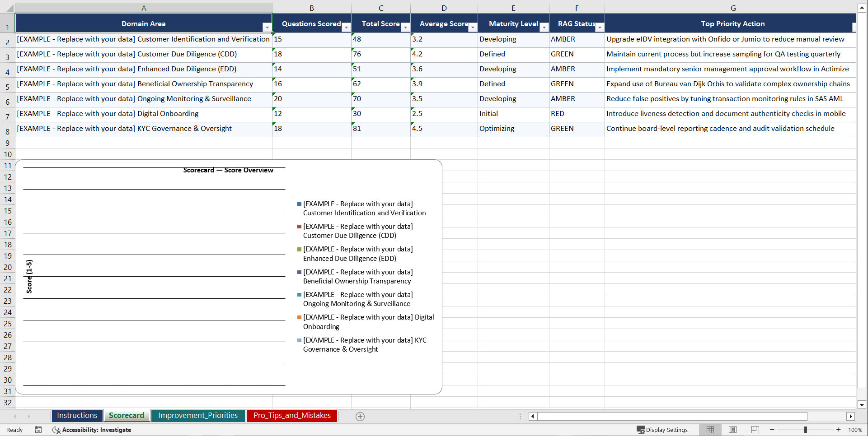This screenshot has width=868, height=436.
Task: Open the Pro_Tips_and_Mistakes sheet tab
Action: tap(292, 415)
